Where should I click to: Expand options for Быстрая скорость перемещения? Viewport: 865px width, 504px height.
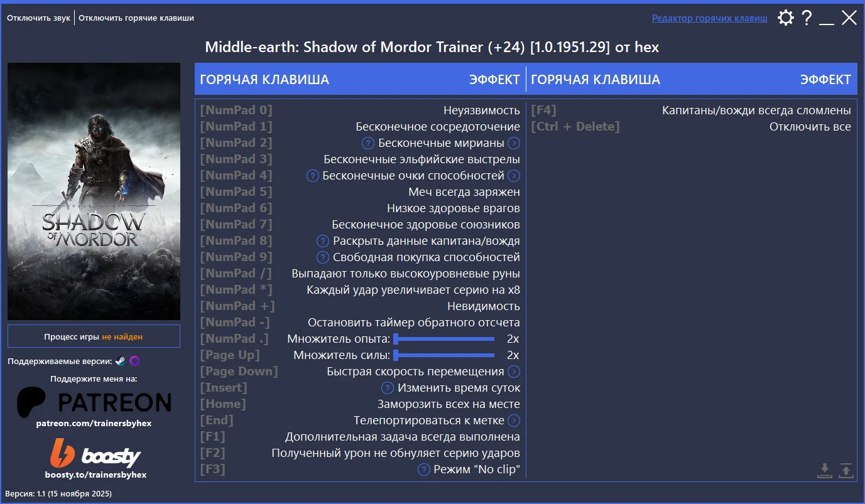[514, 371]
